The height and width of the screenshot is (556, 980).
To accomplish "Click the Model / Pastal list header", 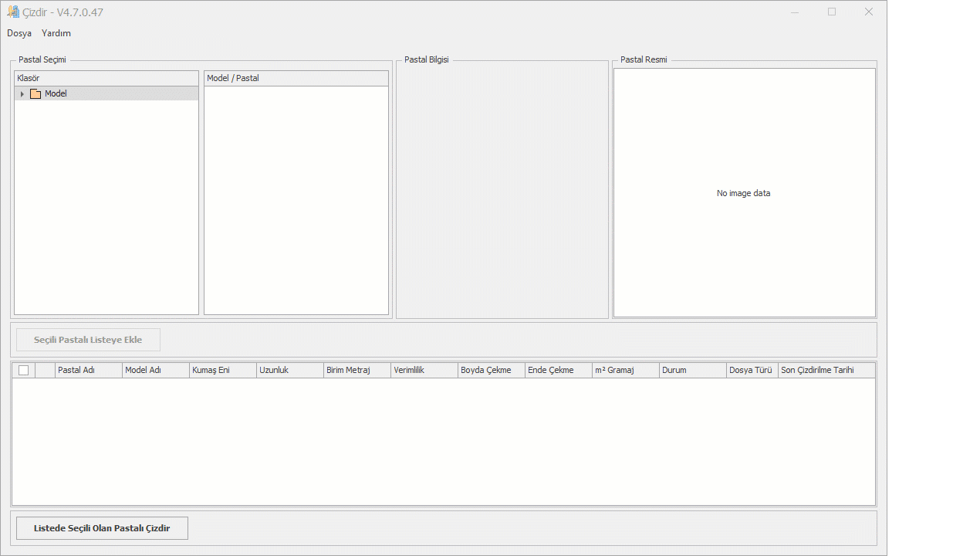I will pos(296,78).
